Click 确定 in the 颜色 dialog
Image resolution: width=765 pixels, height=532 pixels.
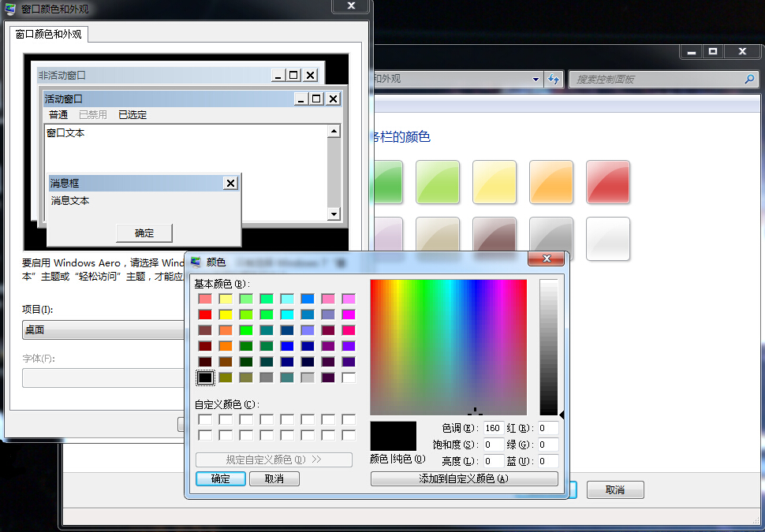coord(220,478)
